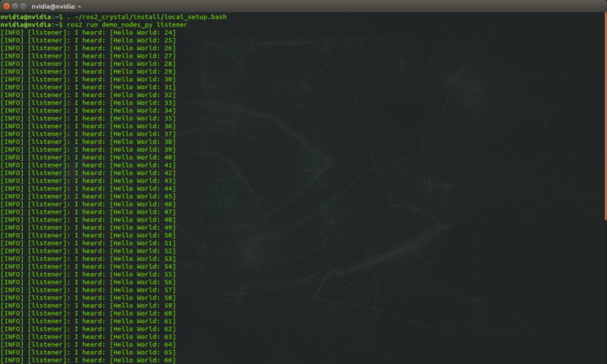Select the line Hello World: 39

point(88,149)
